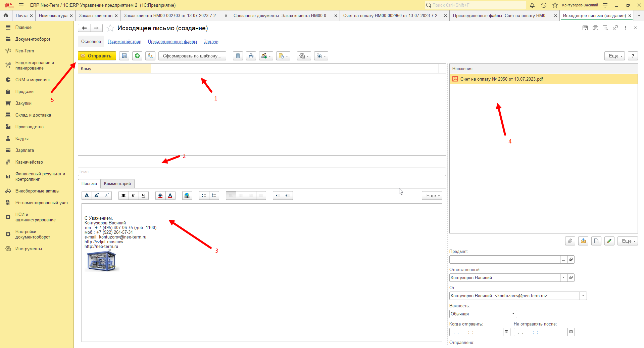The width and height of the screenshot is (644, 348).
Task: Click the green plus add icon
Action: [137, 56]
